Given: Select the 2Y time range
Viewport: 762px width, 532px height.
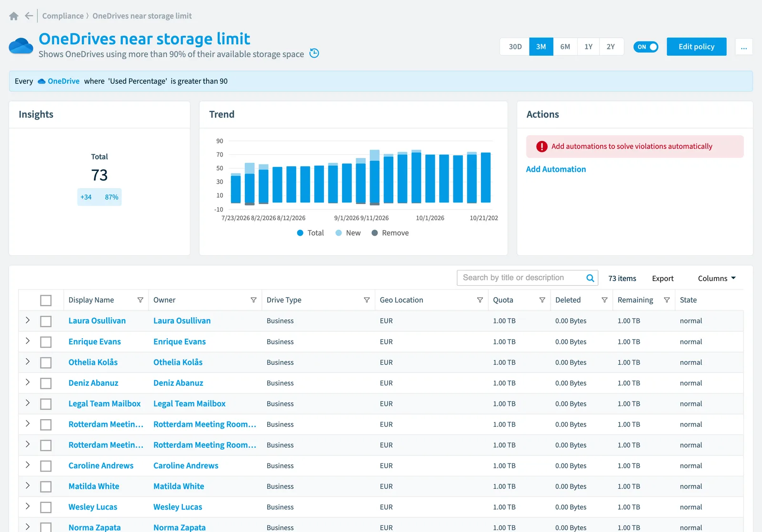Looking at the screenshot, I should pyautogui.click(x=611, y=47).
